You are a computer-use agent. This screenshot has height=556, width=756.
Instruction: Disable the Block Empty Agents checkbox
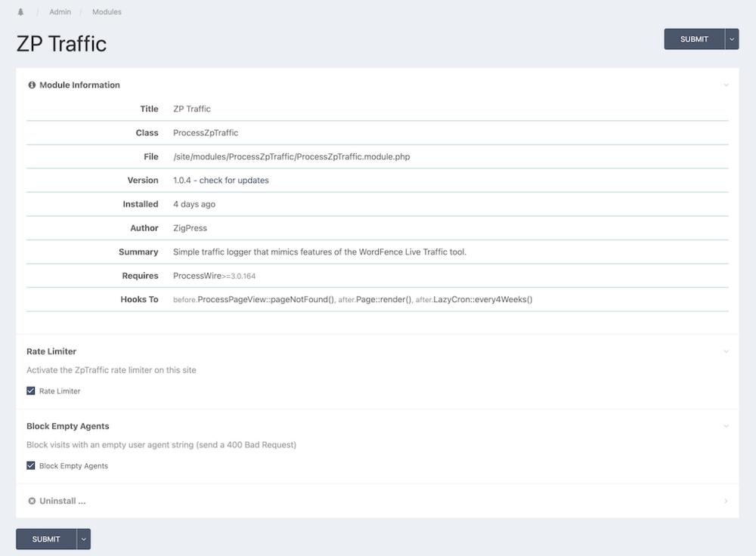(31, 466)
